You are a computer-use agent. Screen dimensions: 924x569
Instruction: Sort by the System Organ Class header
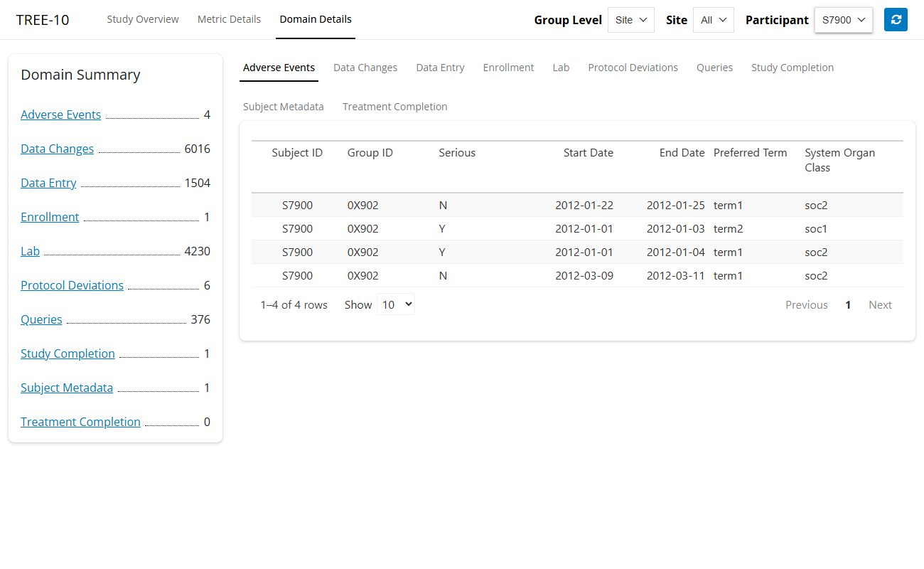click(839, 160)
